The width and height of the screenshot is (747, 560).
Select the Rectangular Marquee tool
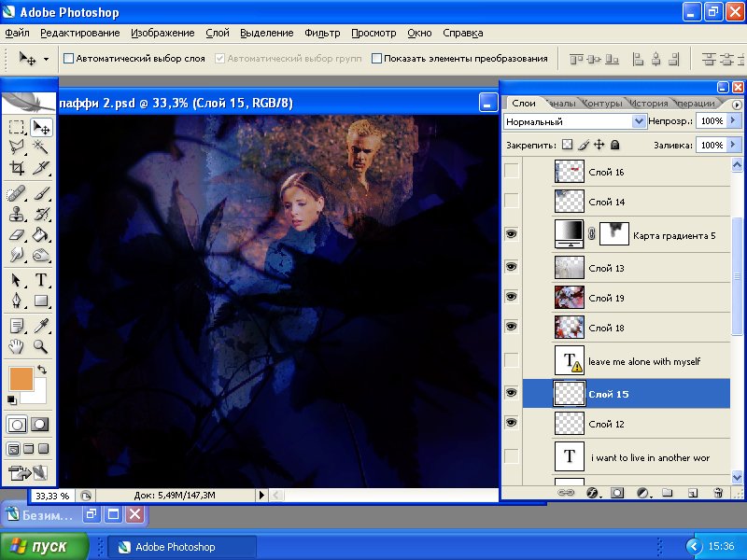17,127
